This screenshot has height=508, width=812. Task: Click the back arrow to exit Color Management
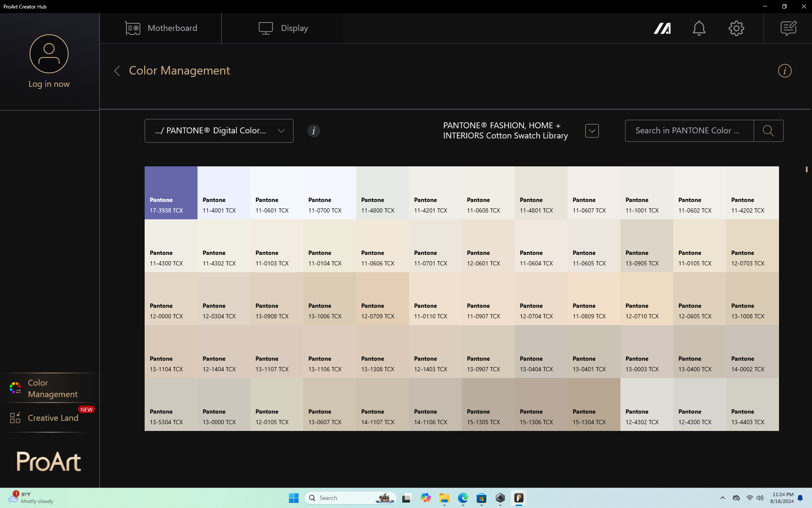pos(118,71)
